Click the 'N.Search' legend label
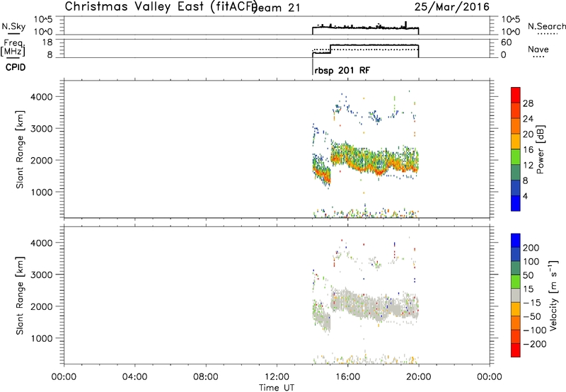This screenshot has height=392, width=566. coord(546,26)
